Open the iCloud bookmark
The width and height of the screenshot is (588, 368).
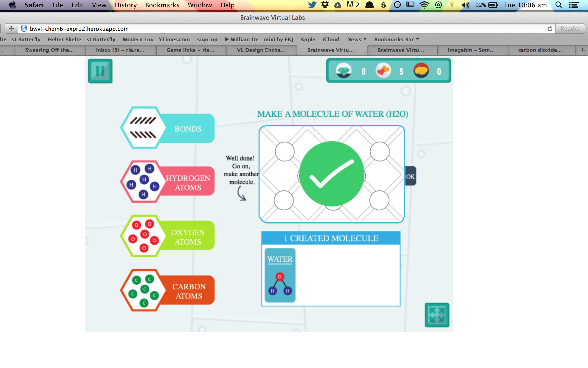(x=331, y=39)
